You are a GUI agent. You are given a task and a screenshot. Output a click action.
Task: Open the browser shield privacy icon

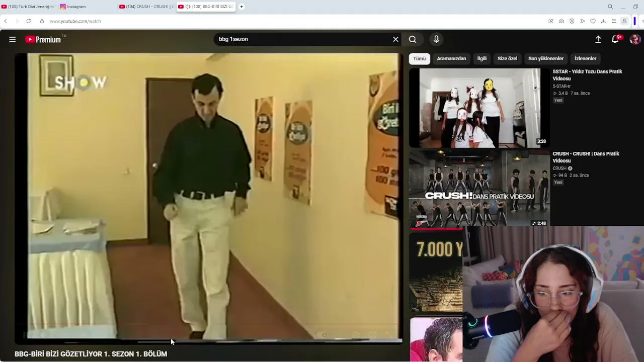[x=572, y=21]
